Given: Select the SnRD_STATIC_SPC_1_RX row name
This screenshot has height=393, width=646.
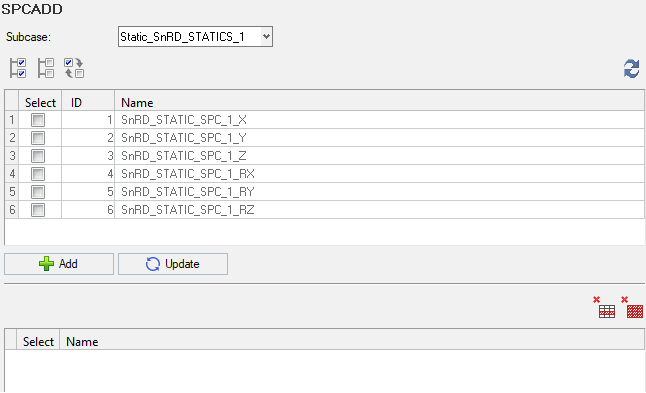Looking at the screenshot, I should coord(188,174).
